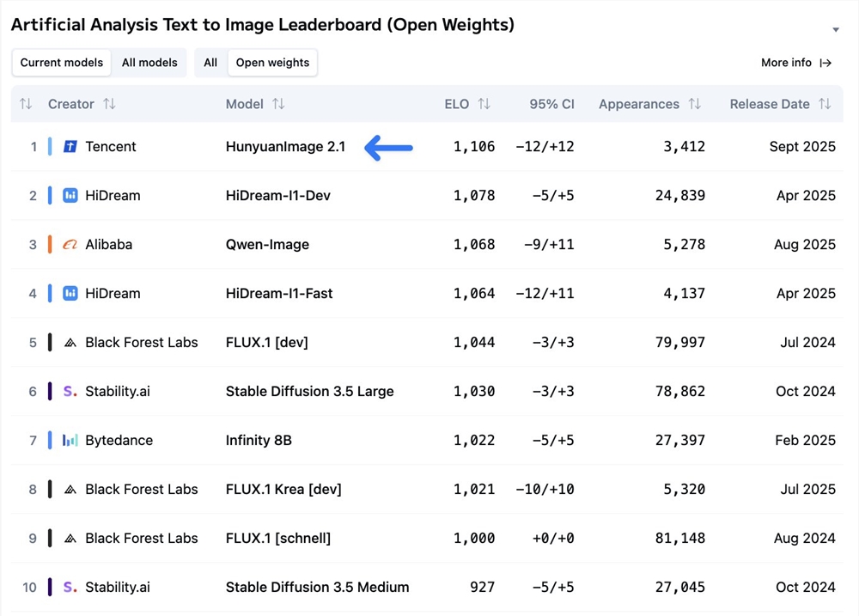Image resolution: width=859 pixels, height=616 pixels.
Task: Select the Open weights filter
Action: tap(272, 63)
